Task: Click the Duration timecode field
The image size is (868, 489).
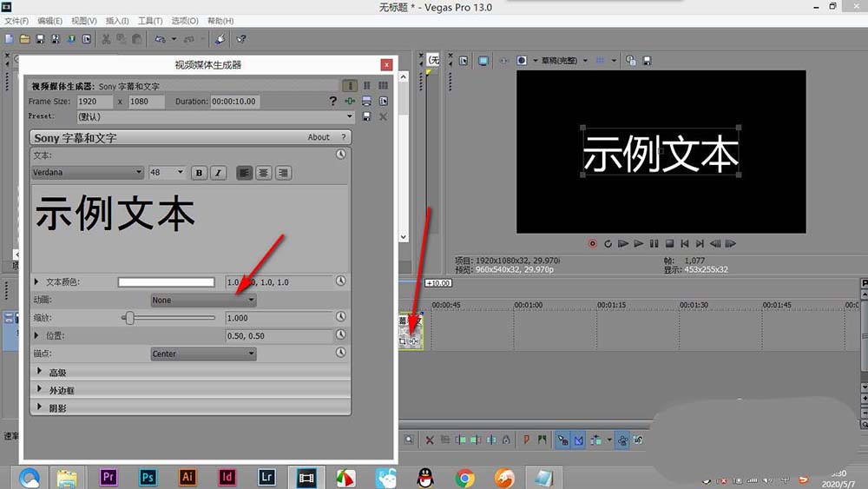Action: click(233, 102)
